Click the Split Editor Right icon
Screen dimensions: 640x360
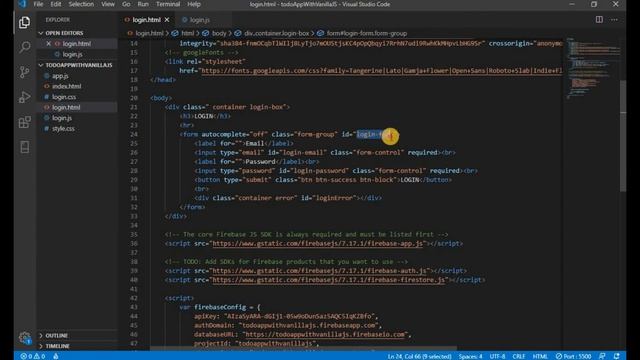(x=599, y=20)
